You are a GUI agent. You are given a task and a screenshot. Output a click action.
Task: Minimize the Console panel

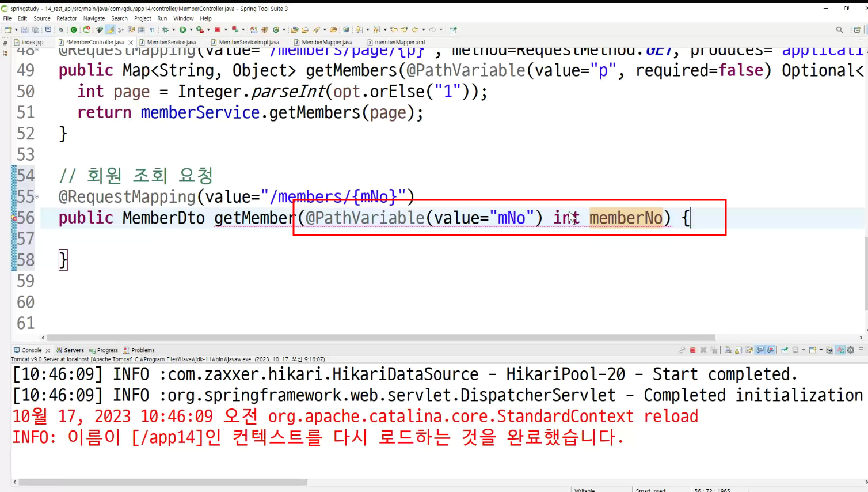(x=862, y=349)
